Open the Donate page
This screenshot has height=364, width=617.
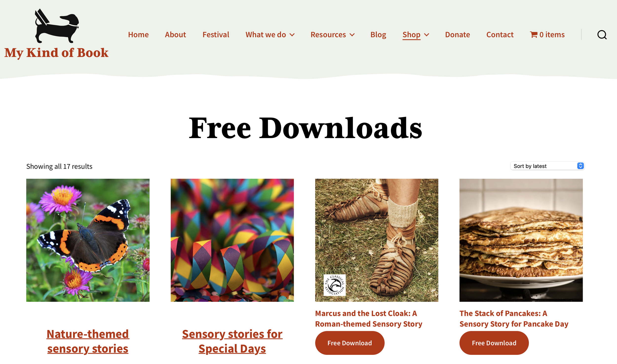[x=457, y=35]
